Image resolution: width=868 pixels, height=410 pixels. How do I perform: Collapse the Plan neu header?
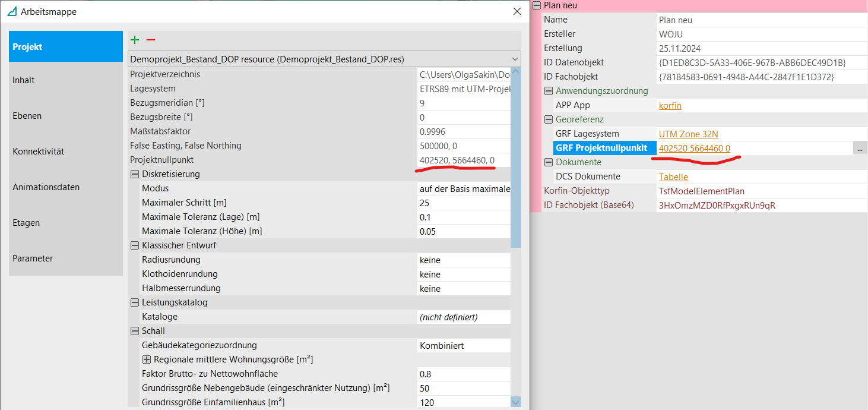[537, 5]
